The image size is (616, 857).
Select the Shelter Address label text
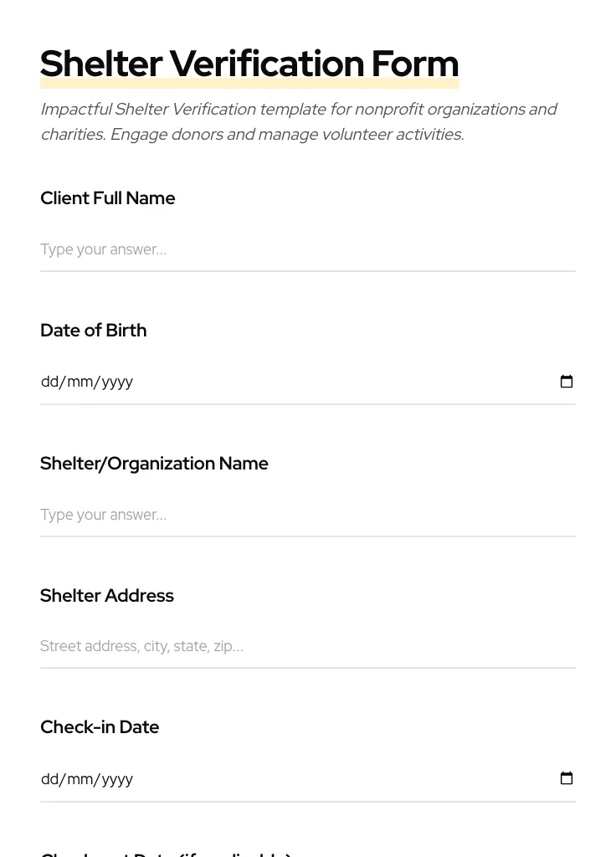click(x=107, y=595)
